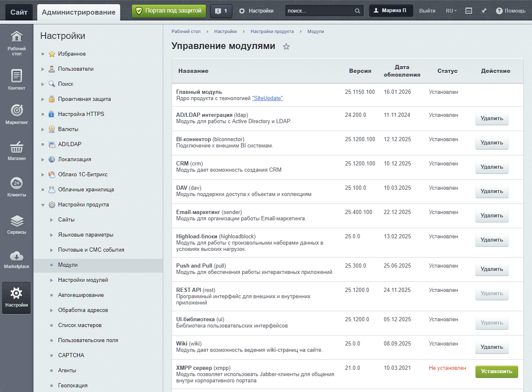Open the Рабочий стол sidebar section
This screenshot has height=392, width=532.
17,43
